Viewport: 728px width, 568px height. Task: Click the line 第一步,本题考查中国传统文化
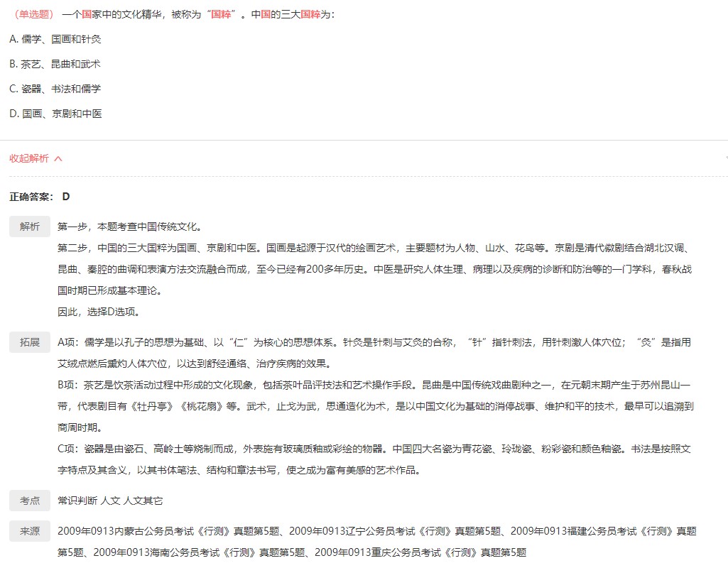pyautogui.click(x=131, y=227)
